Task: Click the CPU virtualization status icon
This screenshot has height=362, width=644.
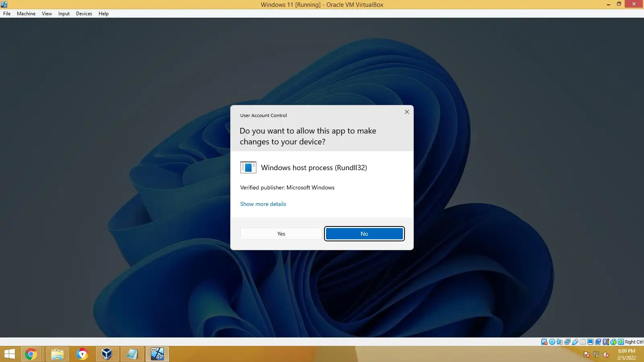Action: (605, 342)
